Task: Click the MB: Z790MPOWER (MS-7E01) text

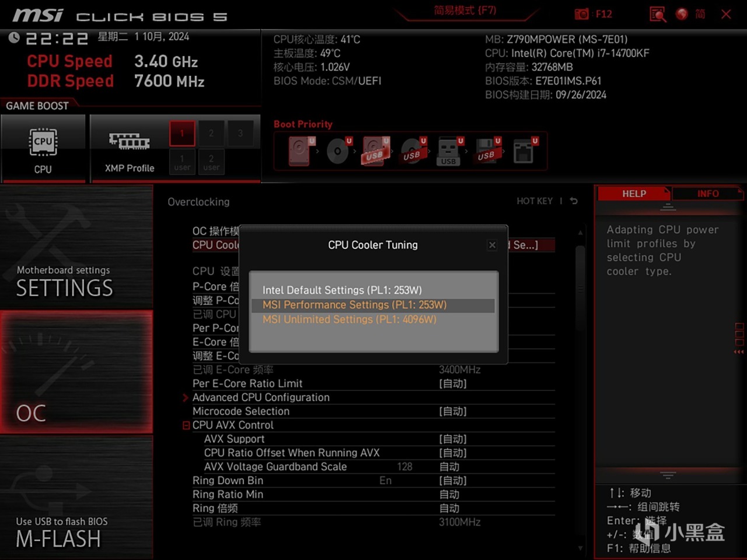Action: click(556, 39)
